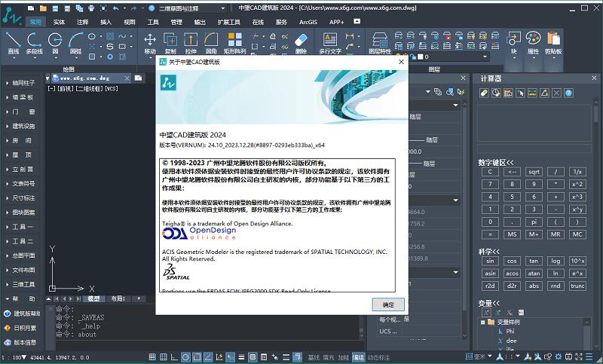Click the calculator expression input field
The width and height of the screenshot is (603, 364).
(x=534, y=148)
